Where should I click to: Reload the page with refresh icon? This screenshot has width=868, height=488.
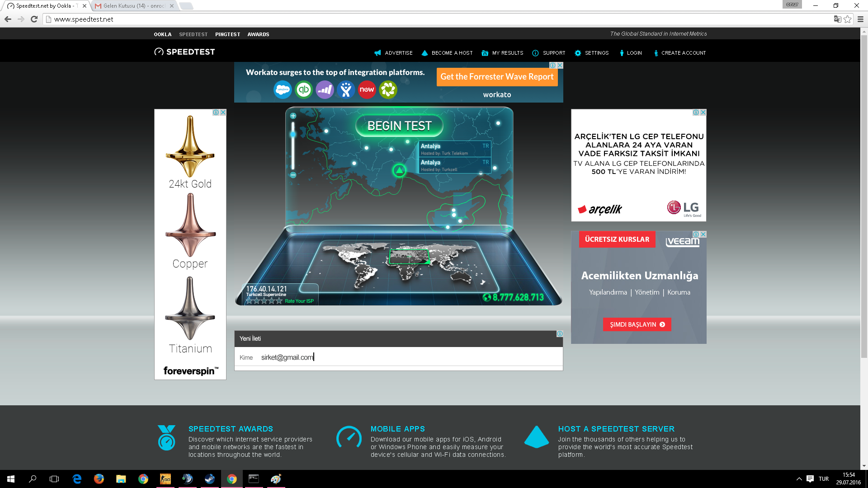pos(34,19)
